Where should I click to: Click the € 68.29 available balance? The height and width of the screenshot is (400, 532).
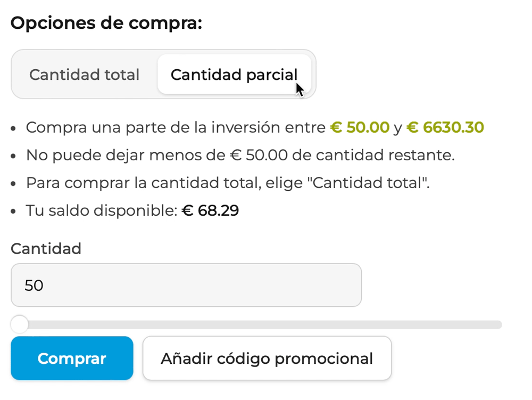coord(210,210)
